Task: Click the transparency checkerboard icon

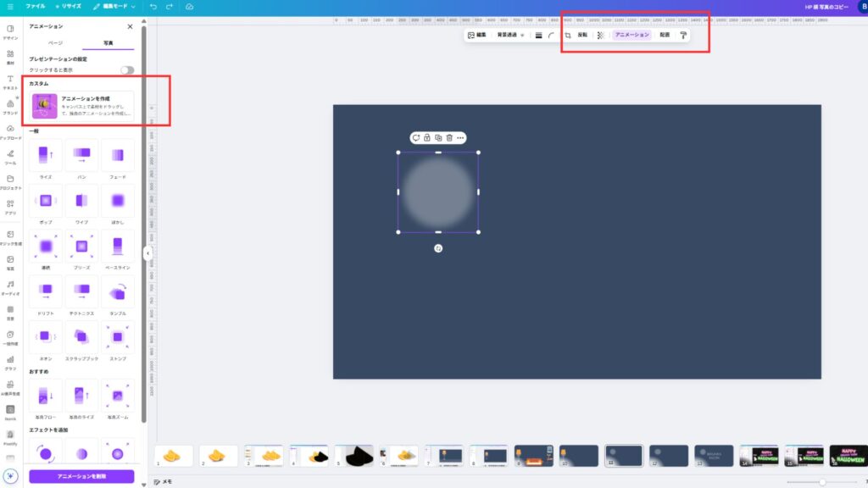Action: 600,36
